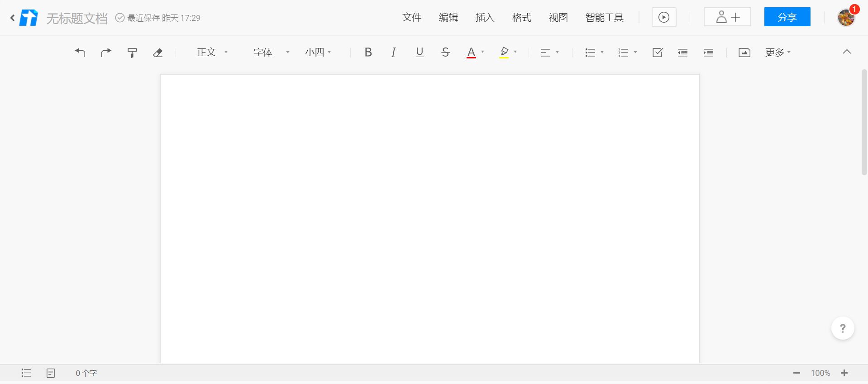Insert an image from toolbar
This screenshot has height=384, width=868.
point(744,53)
